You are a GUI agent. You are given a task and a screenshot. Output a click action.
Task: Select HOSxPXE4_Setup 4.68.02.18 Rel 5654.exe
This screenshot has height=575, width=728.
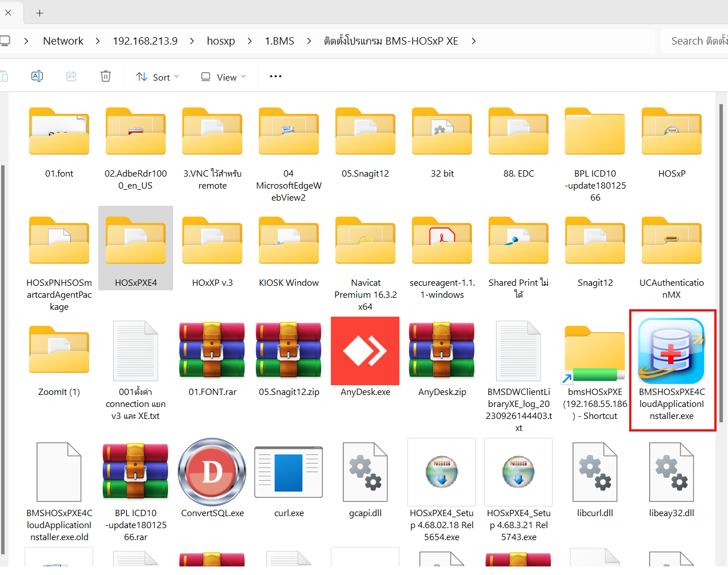(442, 491)
